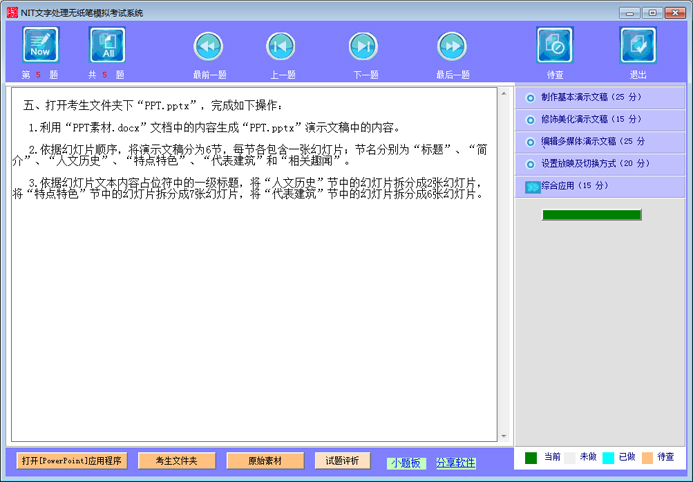Click the All questions icon

(x=108, y=46)
